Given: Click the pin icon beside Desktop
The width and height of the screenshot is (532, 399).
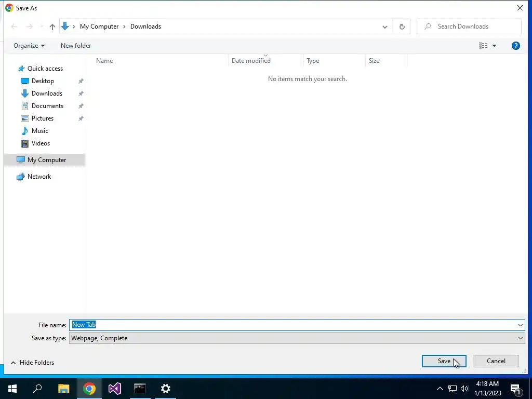Looking at the screenshot, I should pyautogui.click(x=81, y=81).
